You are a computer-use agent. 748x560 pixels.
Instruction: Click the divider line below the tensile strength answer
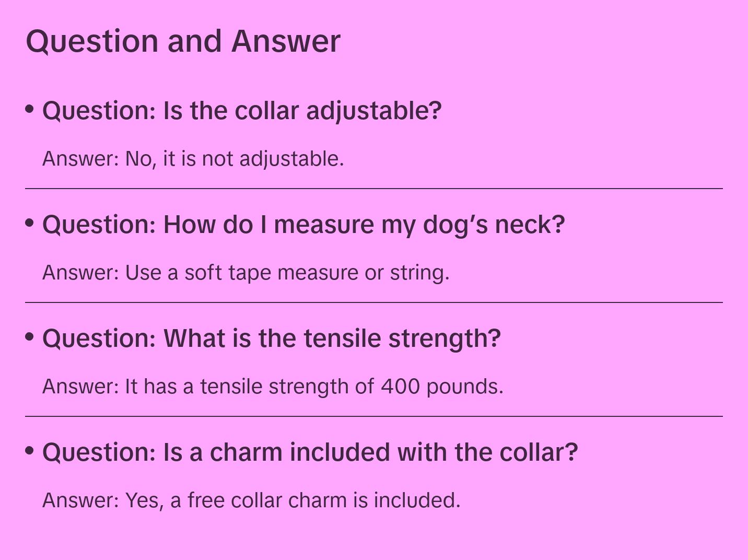(x=374, y=416)
